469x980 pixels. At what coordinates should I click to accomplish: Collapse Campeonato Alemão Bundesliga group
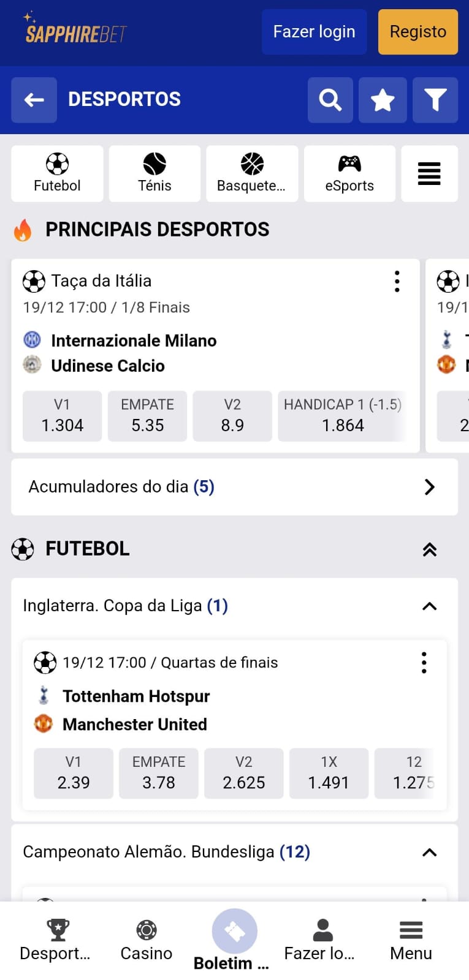point(429,853)
